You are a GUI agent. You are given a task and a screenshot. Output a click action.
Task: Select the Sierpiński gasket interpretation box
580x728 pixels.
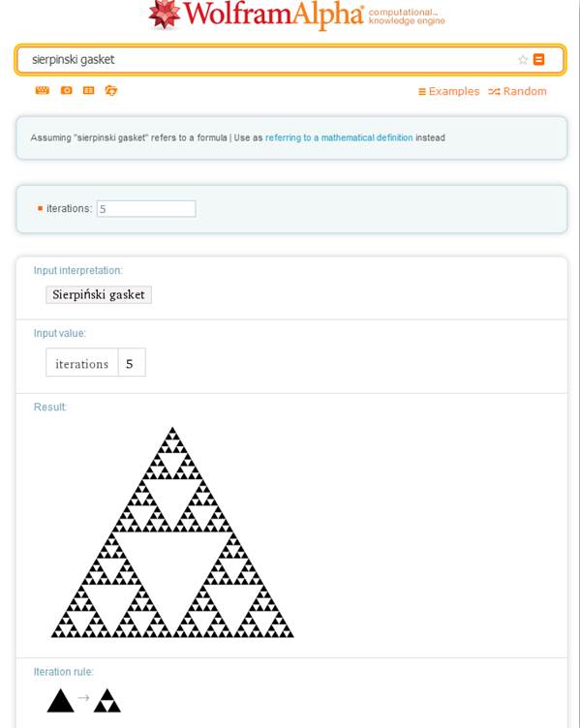tap(99, 295)
